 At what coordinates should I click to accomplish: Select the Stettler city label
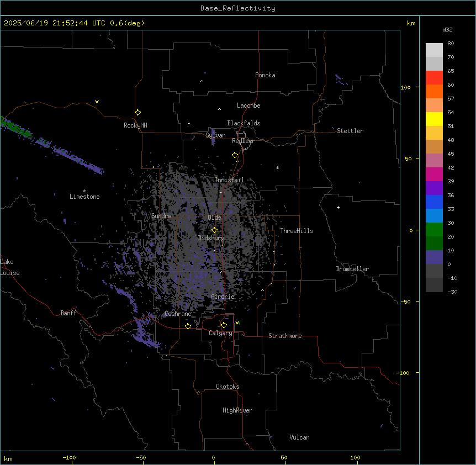click(350, 131)
